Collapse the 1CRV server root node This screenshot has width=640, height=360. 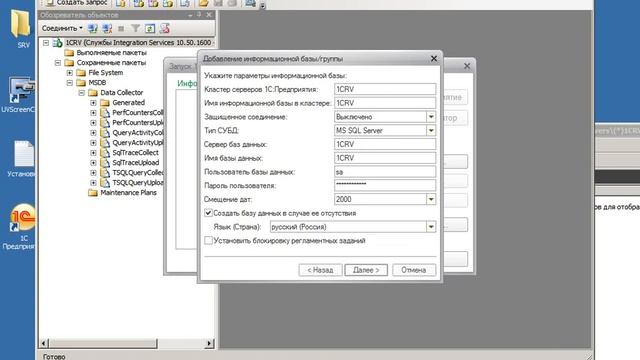[x=46, y=42]
